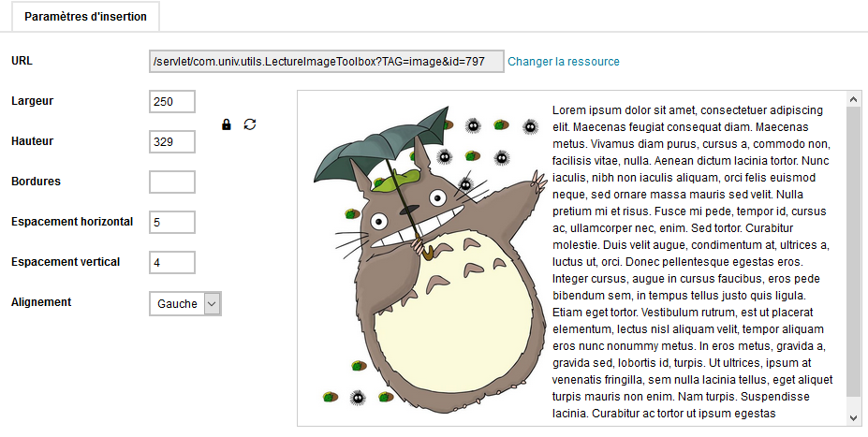
Task: Toggle the aspect ratio lock icon
Action: [226, 124]
